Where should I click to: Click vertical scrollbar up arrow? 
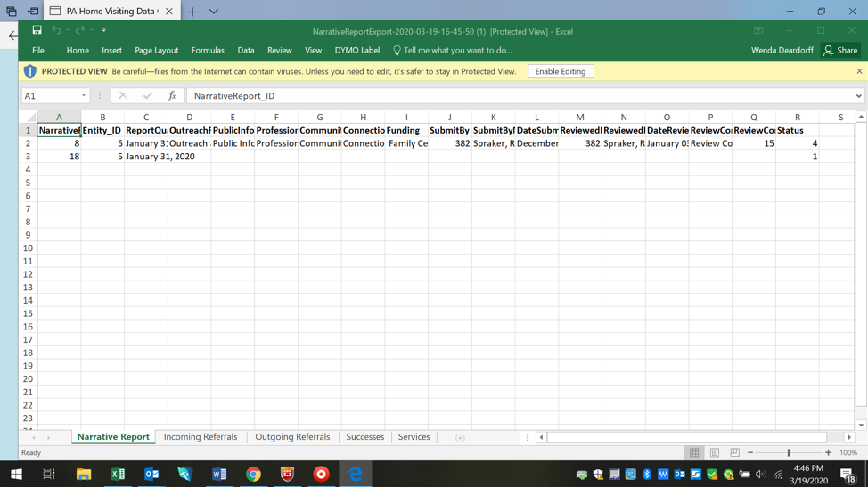(861, 117)
